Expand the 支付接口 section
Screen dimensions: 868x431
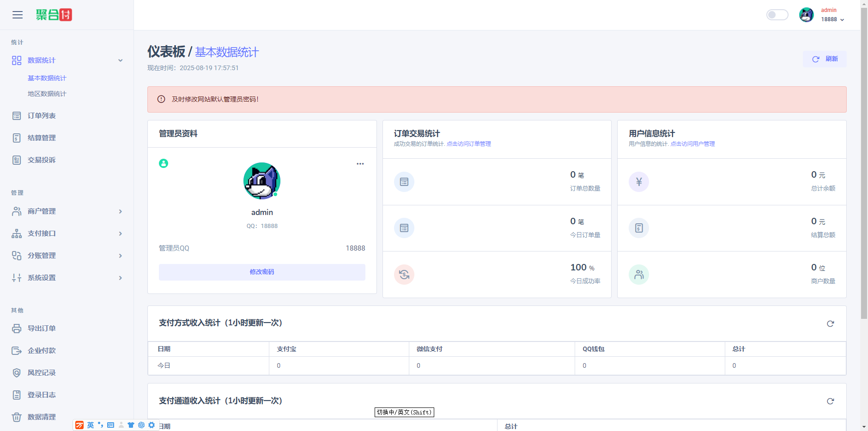(41, 233)
